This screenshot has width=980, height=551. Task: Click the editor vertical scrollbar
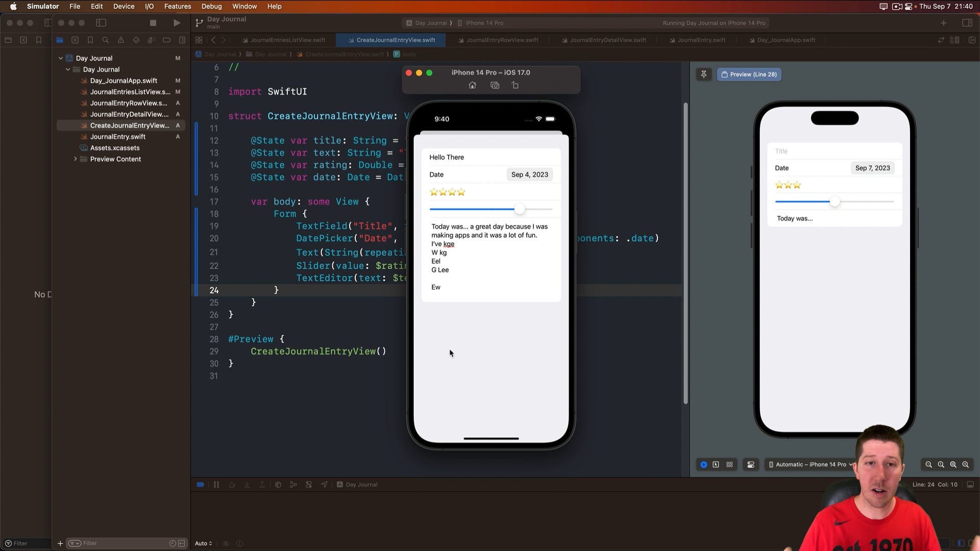click(685, 253)
